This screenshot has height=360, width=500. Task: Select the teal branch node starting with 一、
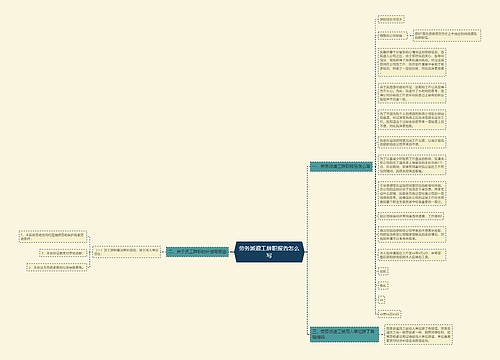point(341,166)
